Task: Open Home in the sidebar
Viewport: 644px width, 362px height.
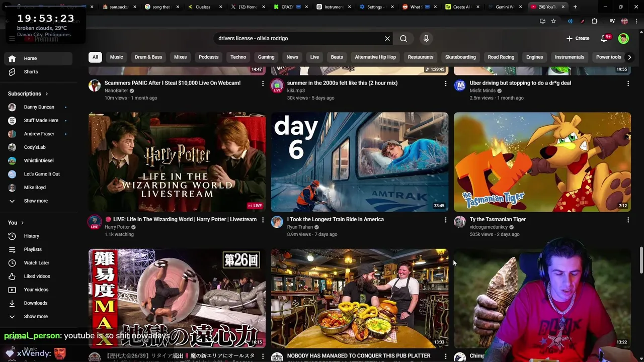Action: pyautogui.click(x=38, y=58)
